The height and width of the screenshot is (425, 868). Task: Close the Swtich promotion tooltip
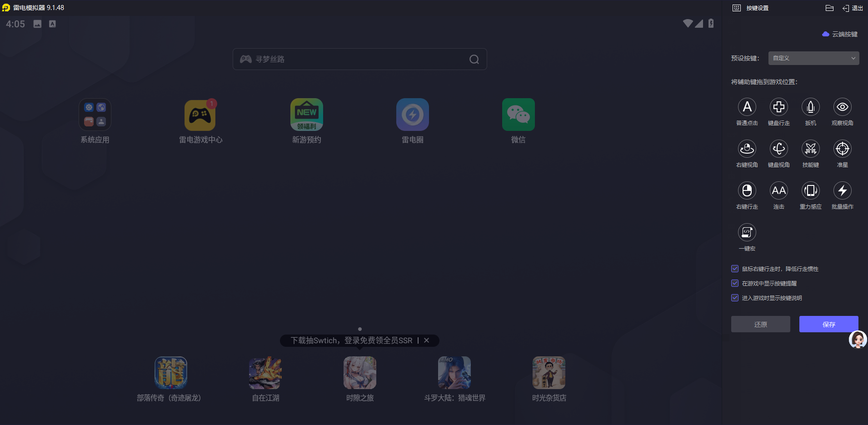426,340
